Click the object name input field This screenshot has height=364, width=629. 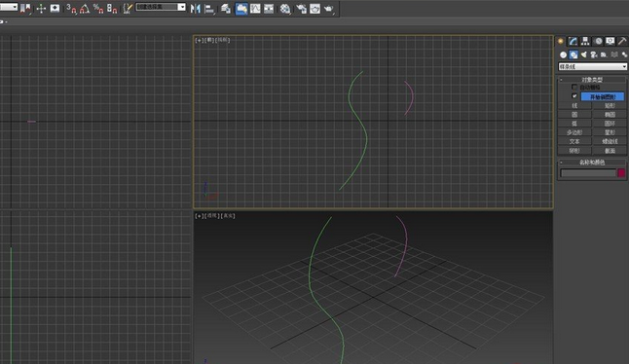pos(588,173)
